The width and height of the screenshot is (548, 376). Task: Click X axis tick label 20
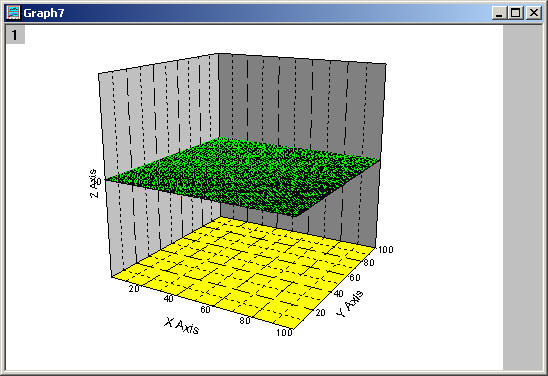click(134, 289)
